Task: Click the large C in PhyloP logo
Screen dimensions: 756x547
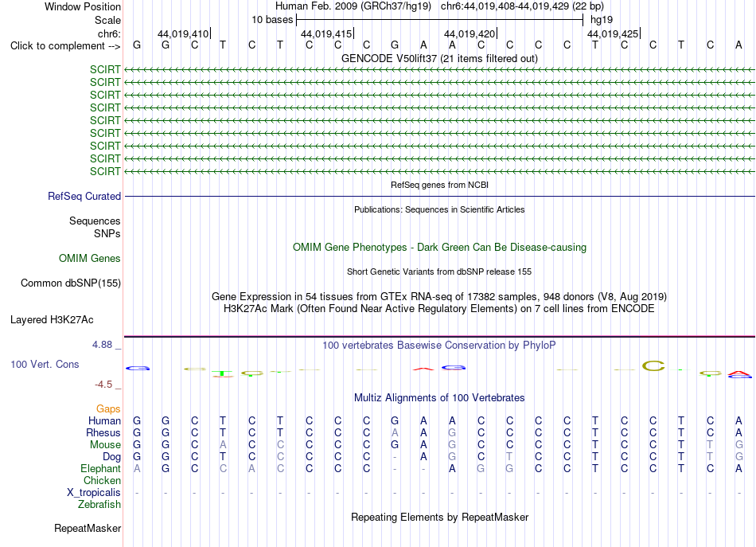Action: pyautogui.click(x=653, y=366)
